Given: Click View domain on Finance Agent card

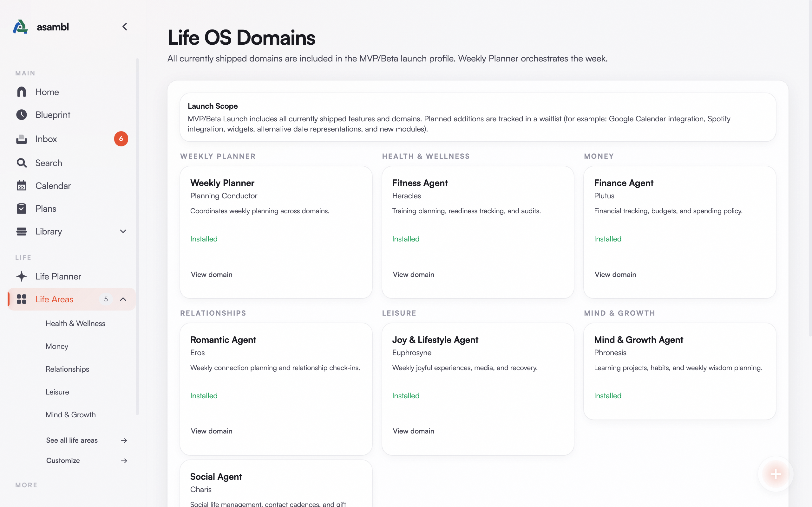Looking at the screenshot, I should [x=615, y=274].
